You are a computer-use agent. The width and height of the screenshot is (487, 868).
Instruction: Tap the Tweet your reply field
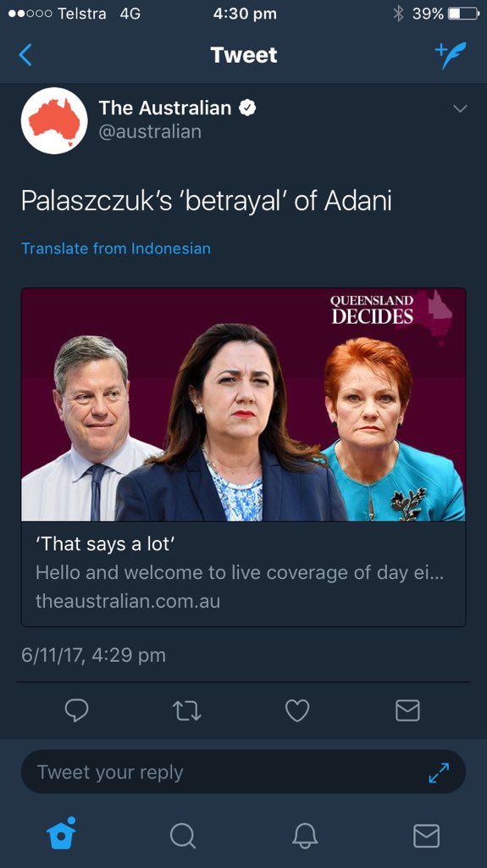click(x=244, y=772)
